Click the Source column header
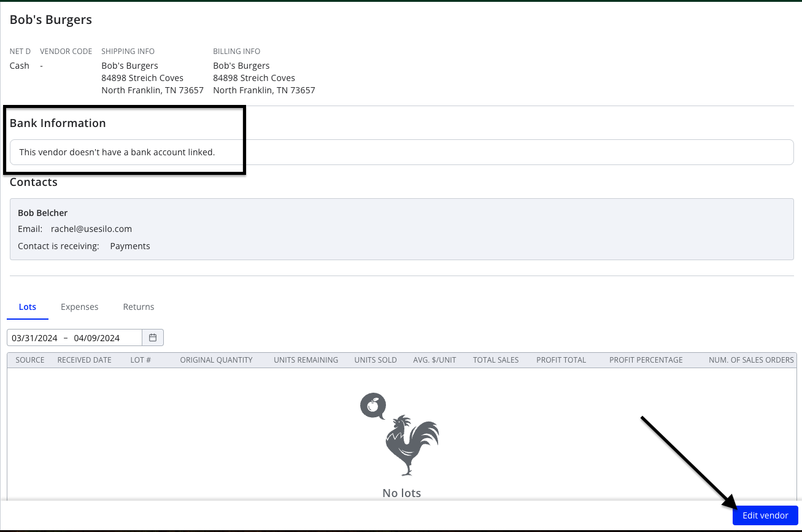 pos(30,360)
